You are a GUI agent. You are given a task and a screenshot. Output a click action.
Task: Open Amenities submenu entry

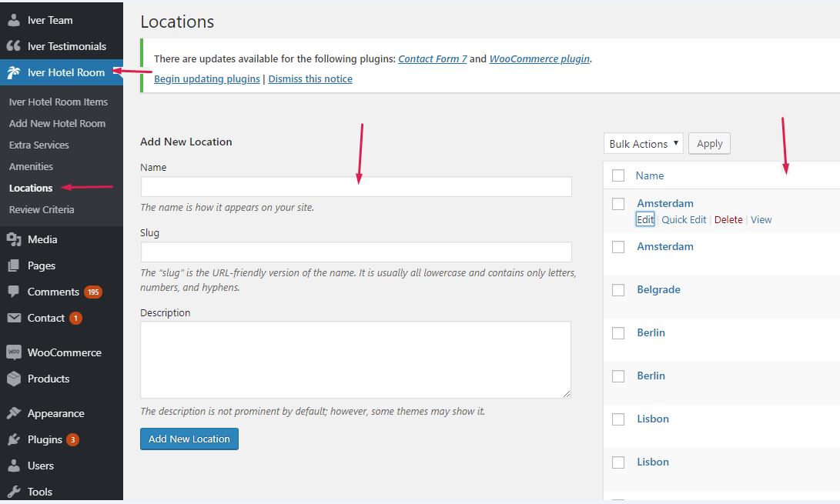[31, 166]
